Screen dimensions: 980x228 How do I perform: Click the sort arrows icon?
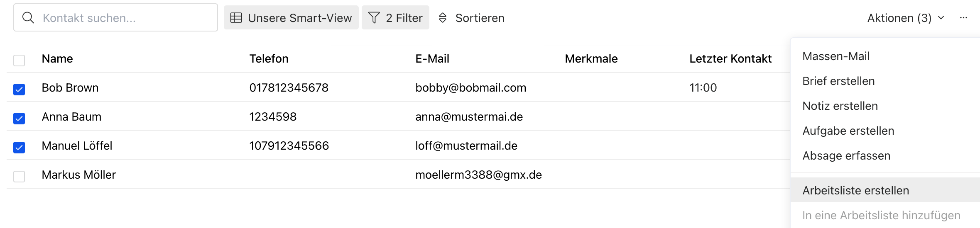[443, 18]
